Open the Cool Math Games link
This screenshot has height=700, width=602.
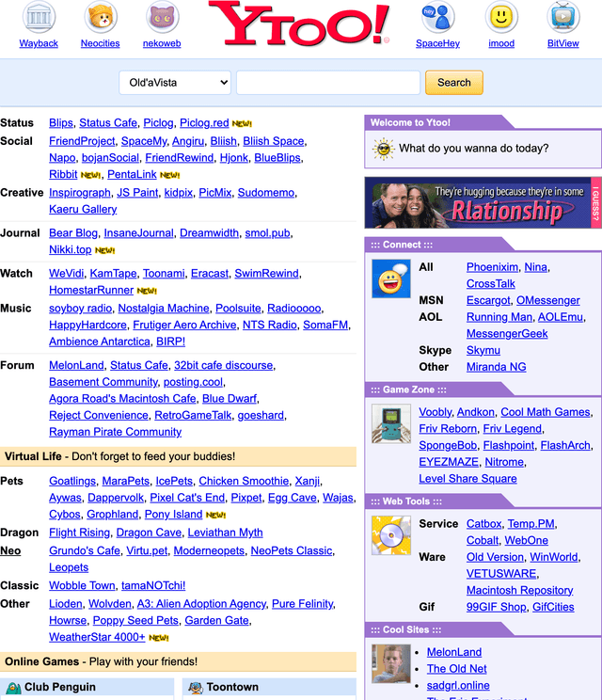[x=546, y=412]
